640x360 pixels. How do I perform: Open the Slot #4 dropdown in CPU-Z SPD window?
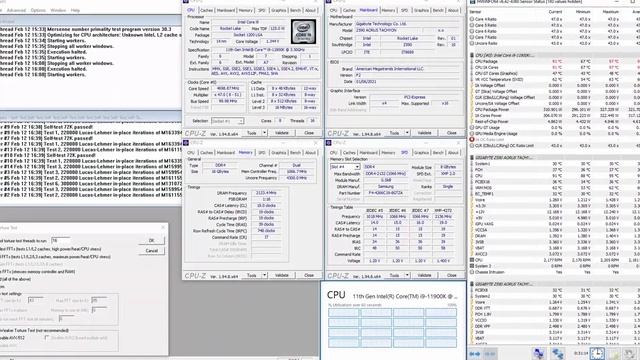pyautogui.click(x=345, y=167)
